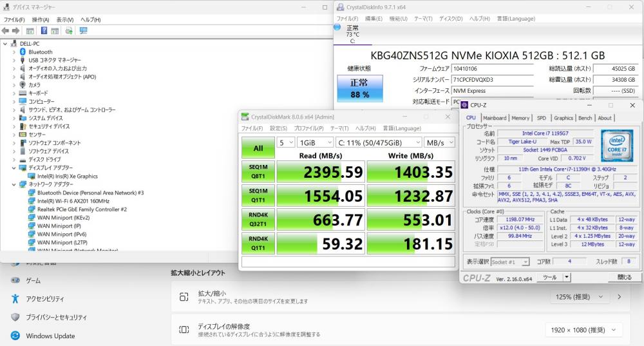Click the Bluetooth device category icon
Image resolution: width=644 pixels, height=346 pixels.
coord(23,52)
